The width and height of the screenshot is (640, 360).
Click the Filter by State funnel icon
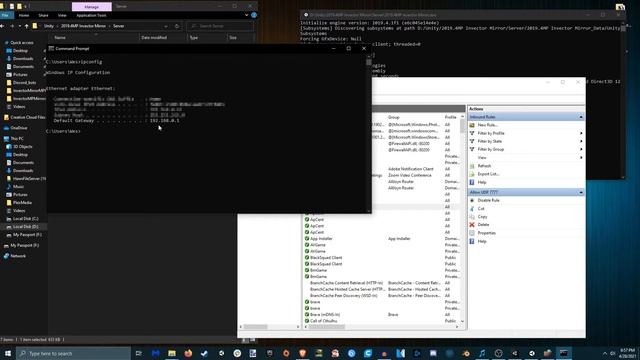coord(472,141)
